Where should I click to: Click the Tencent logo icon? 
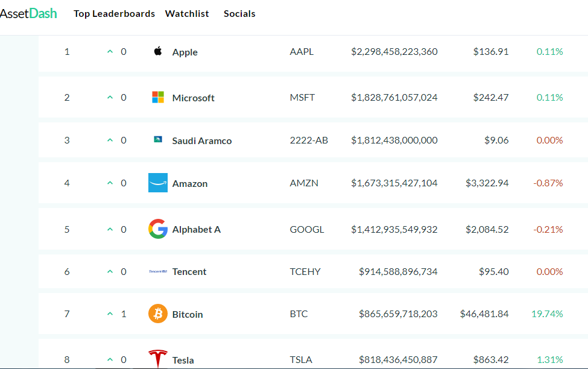(158, 271)
